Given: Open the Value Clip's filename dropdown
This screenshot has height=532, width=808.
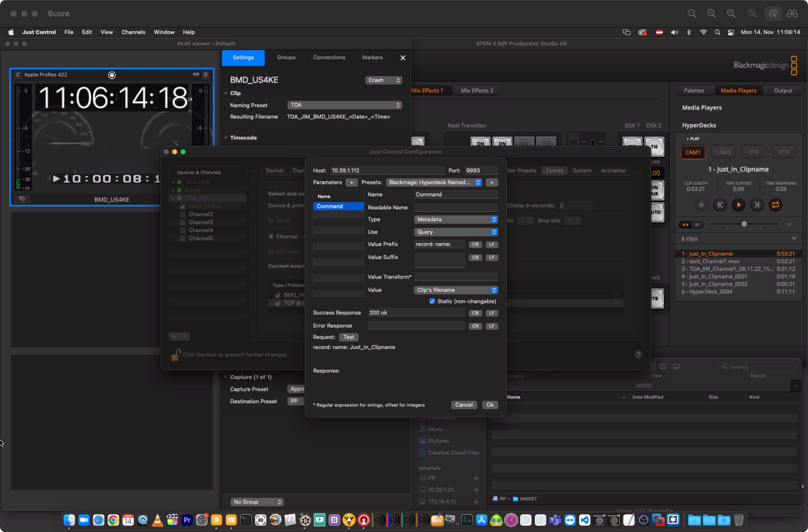Looking at the screenshot, I should [456, 290].
